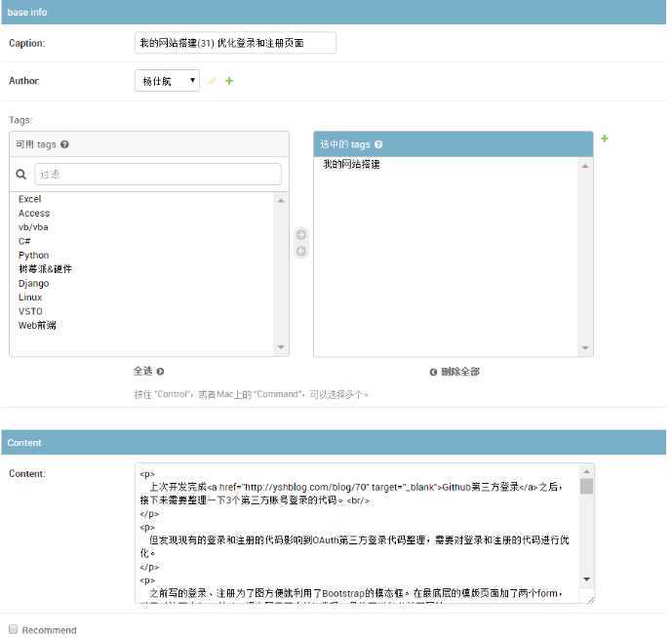Click chosen tags scrollbar up arrow
Screen dimensions: 672x638
pyautogui.click(x=585, y=167)
